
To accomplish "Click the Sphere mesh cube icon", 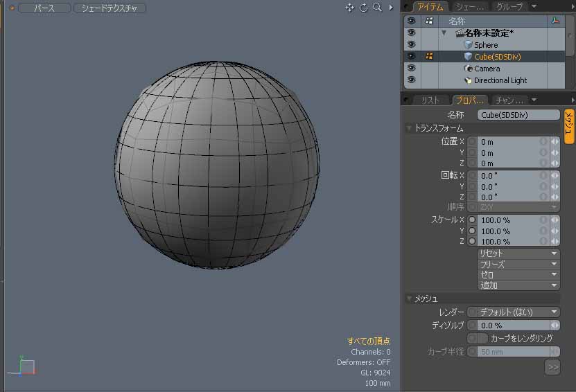I will pyautogui.click(x=468, y=45).
